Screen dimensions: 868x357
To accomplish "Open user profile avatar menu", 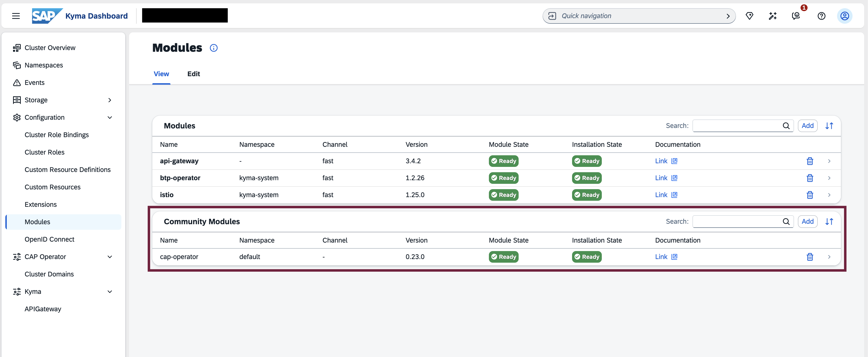I will point(844,16).
